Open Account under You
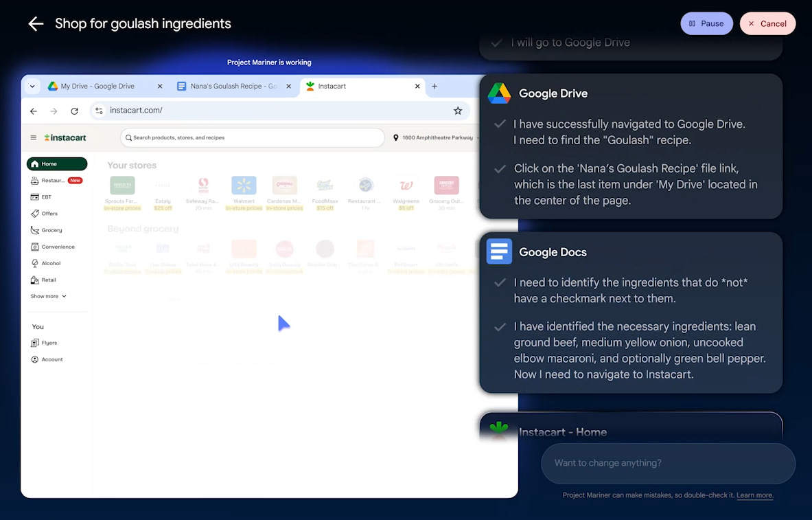 (x=47, y=359)
